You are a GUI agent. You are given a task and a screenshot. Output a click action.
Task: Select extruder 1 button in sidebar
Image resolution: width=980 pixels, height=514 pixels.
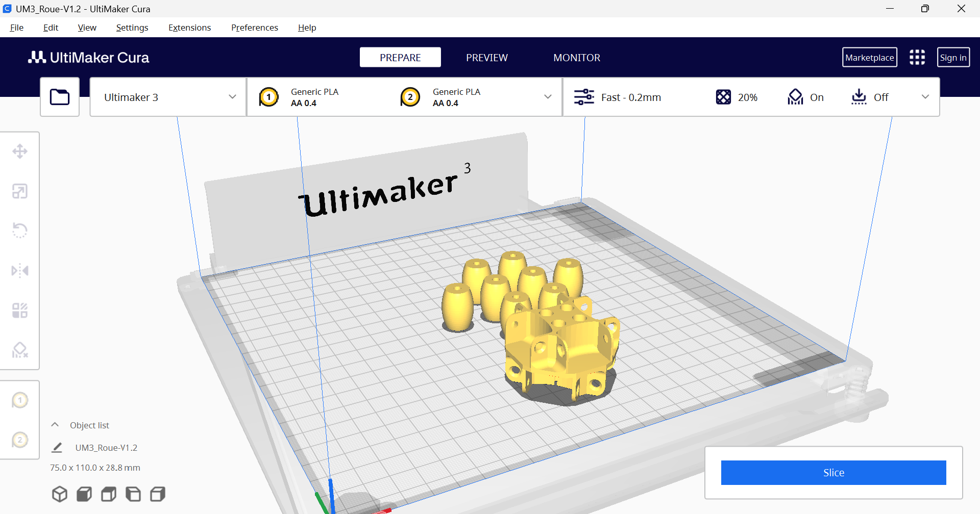[20, 400]
